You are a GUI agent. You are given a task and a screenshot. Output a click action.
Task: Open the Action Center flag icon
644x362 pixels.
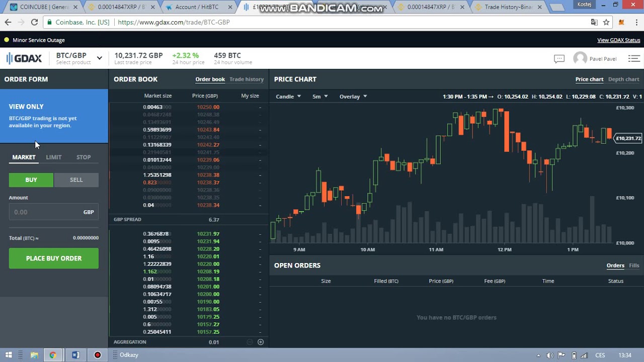point(561,355)
